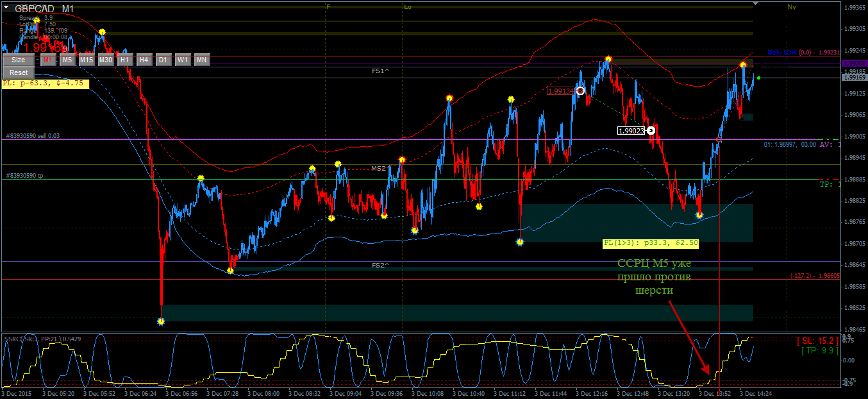Click the green dot on the current price line
The height and width of the screenshot is (399, 868).
(x=758, y=78)
